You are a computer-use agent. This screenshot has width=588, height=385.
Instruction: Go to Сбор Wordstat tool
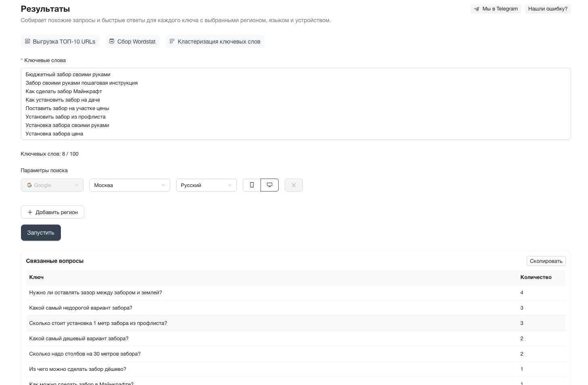pyautogui.click(x=132, y=42)
